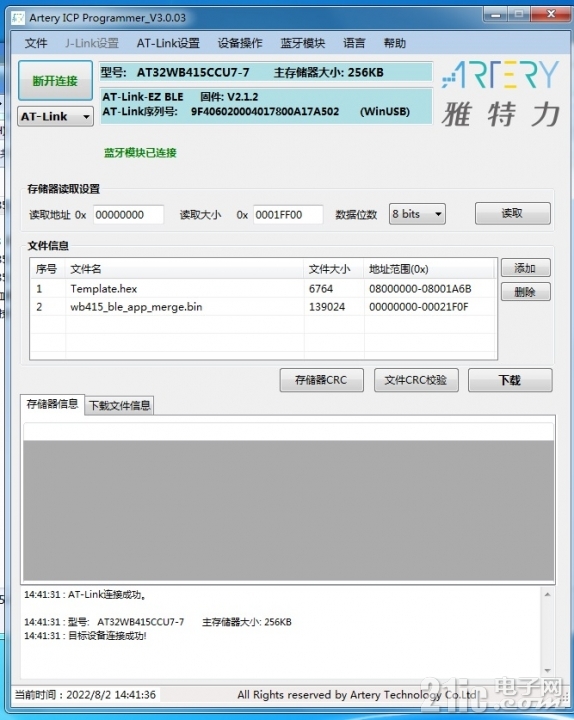Select the wb415_ble_app_merge.bin file row
Image resolution: width=574 pixels, height=720 pixels.
tap(263, 307)
